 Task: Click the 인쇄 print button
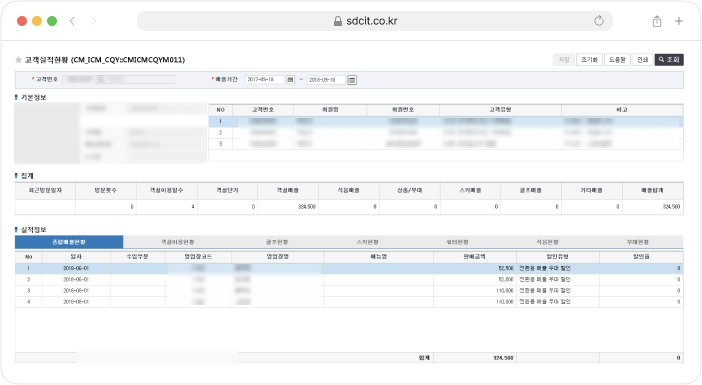pyautogui.click(x=642, y=60)
